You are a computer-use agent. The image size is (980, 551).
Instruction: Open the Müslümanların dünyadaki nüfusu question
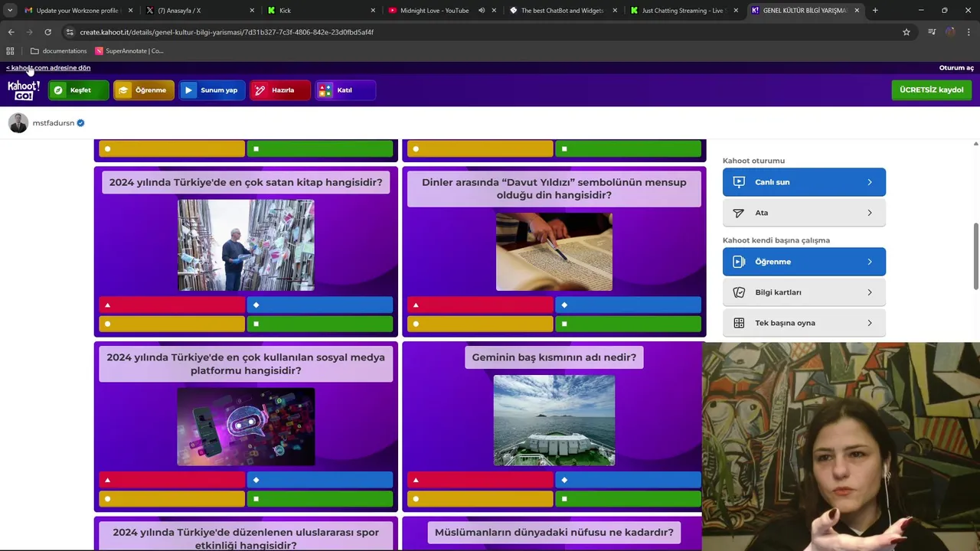(x=554, y=533)
